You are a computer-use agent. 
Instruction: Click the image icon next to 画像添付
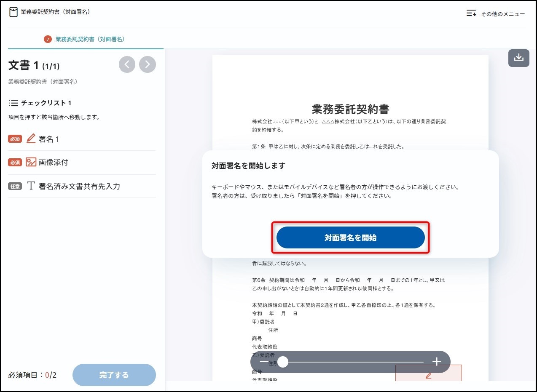click(31, 162)
